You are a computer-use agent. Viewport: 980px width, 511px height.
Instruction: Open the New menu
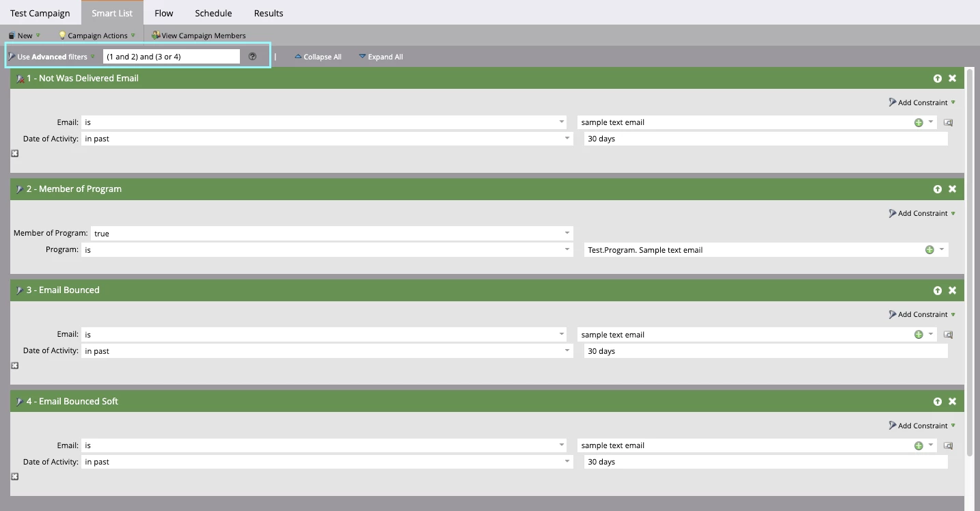(x=25, y=36)
